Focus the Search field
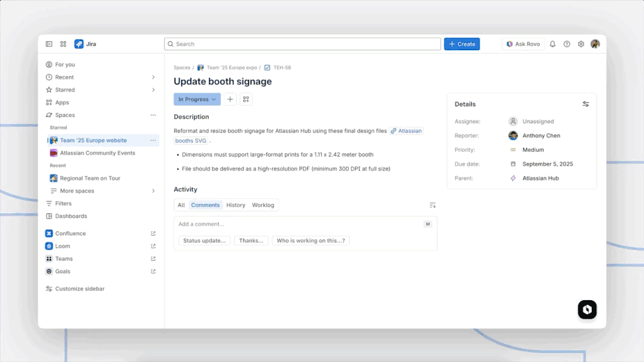This screenshot has width=644, height=362. 302,44
